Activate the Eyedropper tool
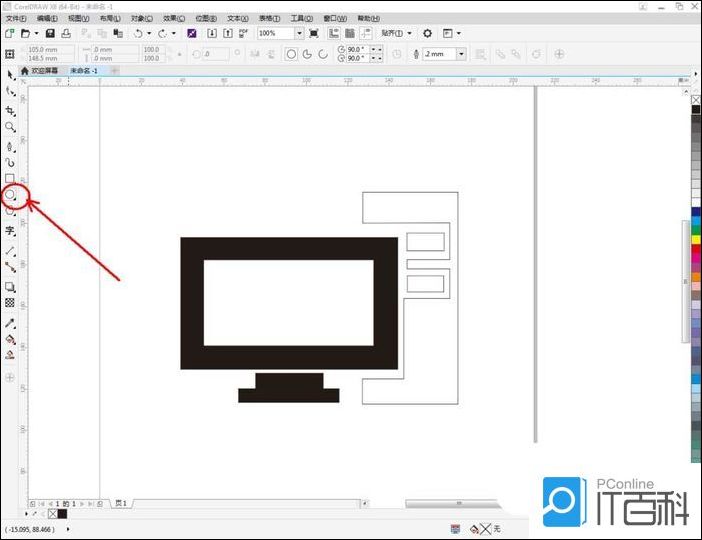702x540 pixels. click(x=10, y=323)
